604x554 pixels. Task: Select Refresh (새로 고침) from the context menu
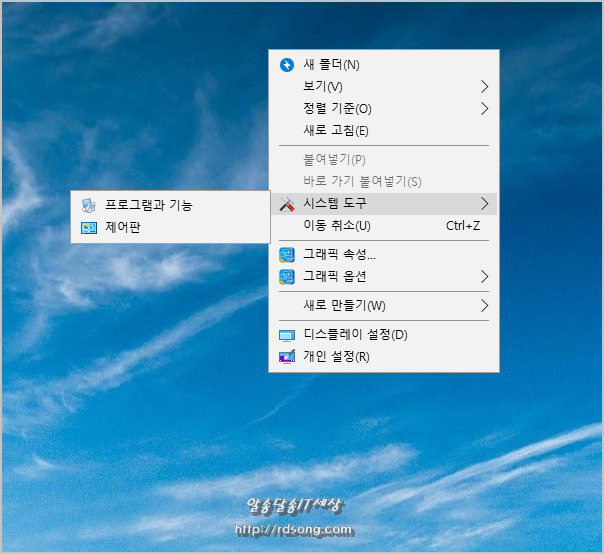point(336,130)
